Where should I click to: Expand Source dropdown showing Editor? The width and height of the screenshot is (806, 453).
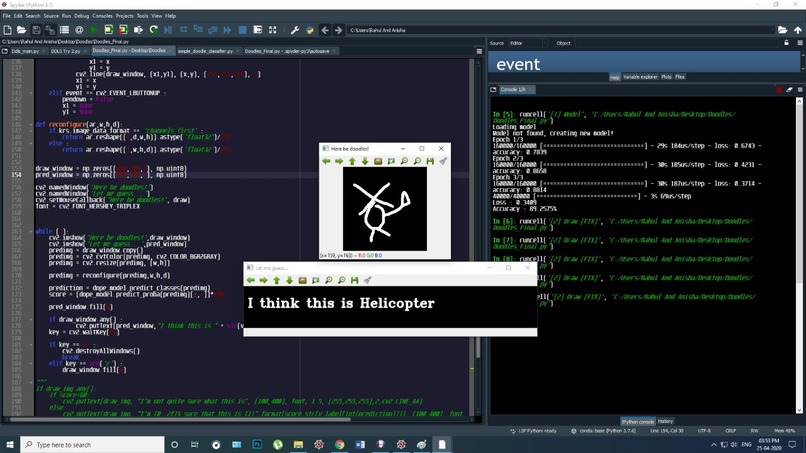point(528,43)
